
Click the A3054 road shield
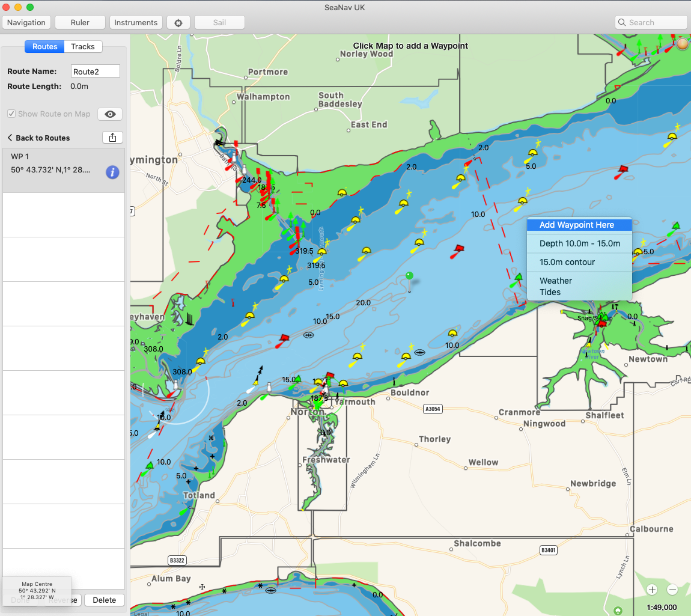tap(432, 409)
